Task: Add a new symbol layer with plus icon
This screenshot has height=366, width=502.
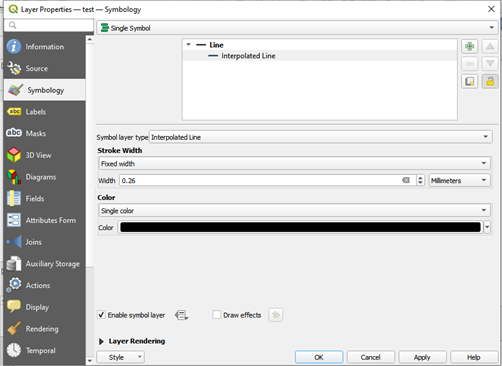Action: [x=470, y=46]
